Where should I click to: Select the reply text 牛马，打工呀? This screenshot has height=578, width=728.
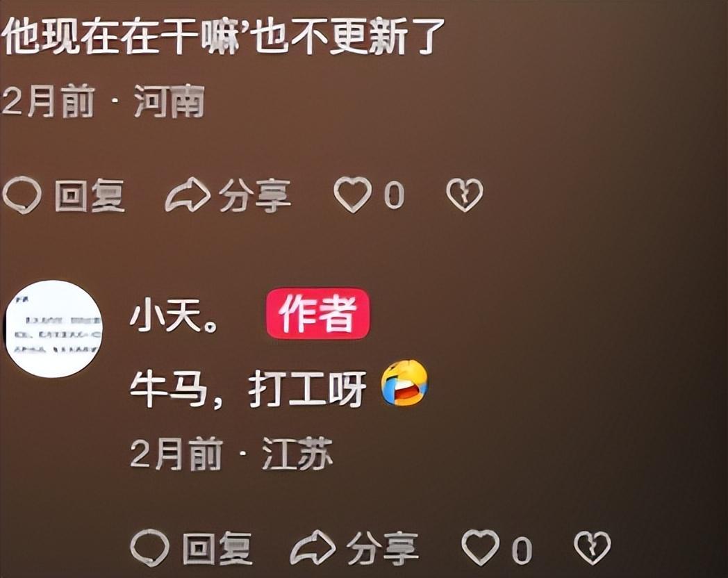(248, 389)
